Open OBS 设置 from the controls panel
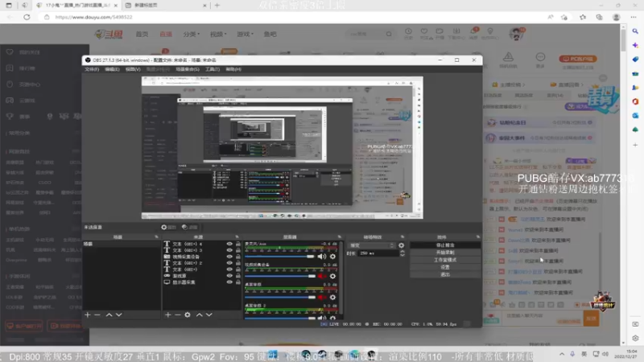The width and height of the screenshot is (644, 362). (445, 267)
